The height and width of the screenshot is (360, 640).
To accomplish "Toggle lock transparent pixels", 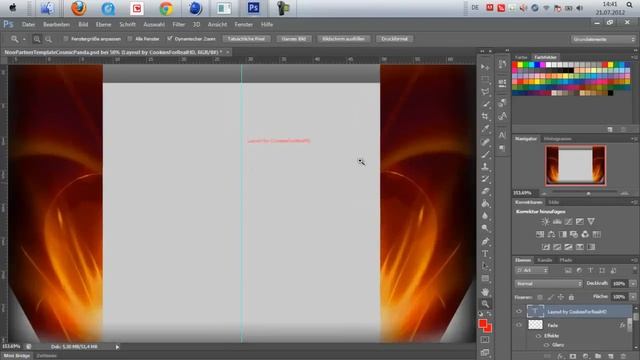I will tap(540, 297).
